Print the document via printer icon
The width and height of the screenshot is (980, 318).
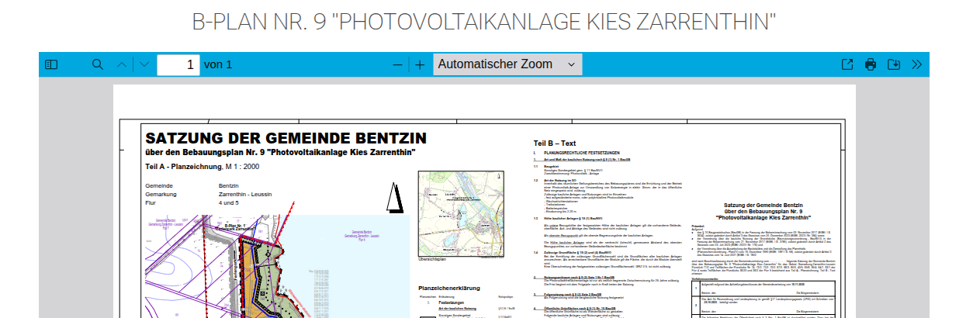(x=871, y=64)
